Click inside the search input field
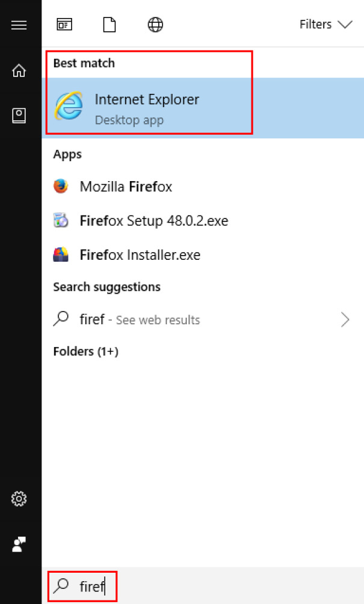 (96, 585)
